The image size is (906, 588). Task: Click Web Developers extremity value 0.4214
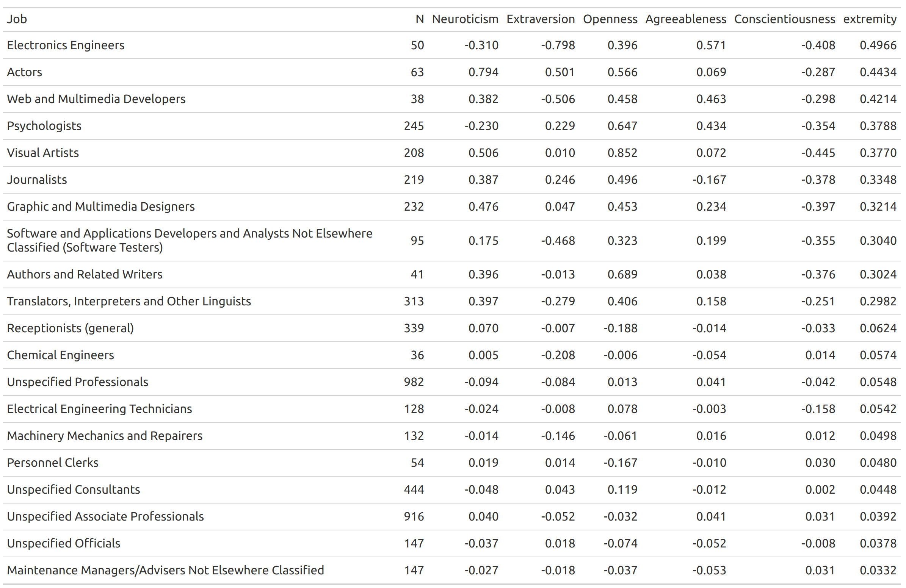[x=878, y=99]
